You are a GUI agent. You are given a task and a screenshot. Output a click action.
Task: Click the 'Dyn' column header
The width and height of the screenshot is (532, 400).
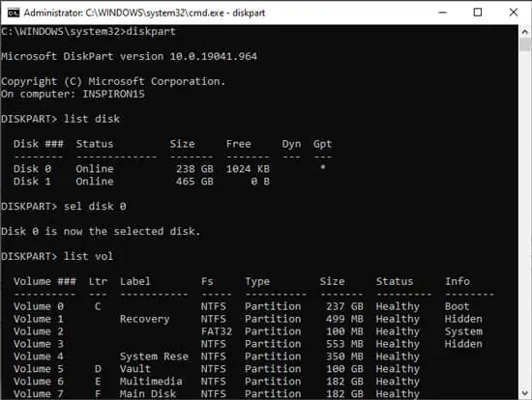291,144
